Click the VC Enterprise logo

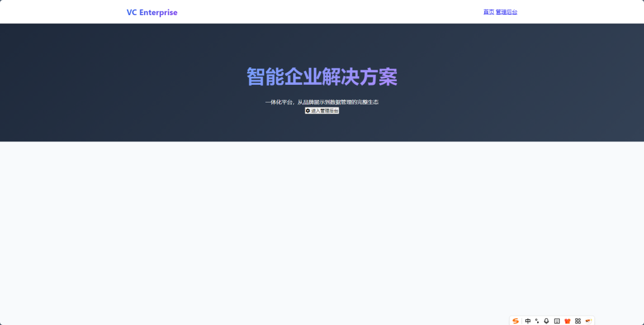152,13
